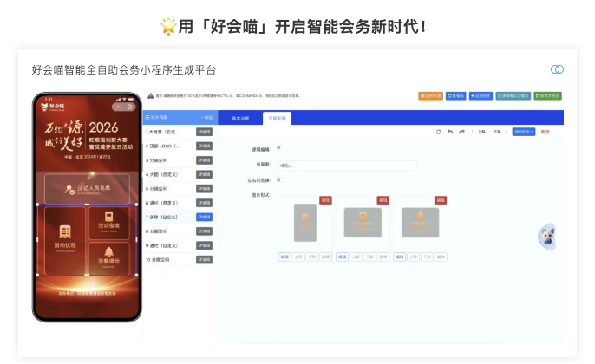Click the edit button for row 10 分隔空间
This screenshot has width=595, height=364.
204,260
